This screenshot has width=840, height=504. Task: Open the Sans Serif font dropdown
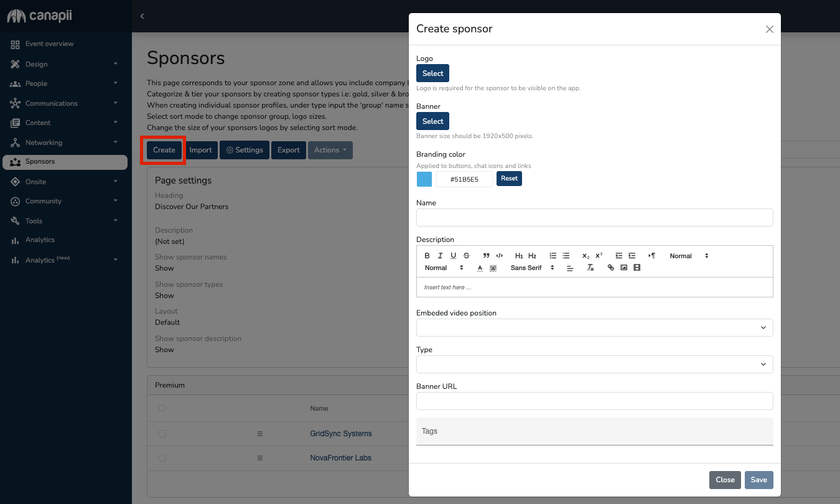pos(532,268)
